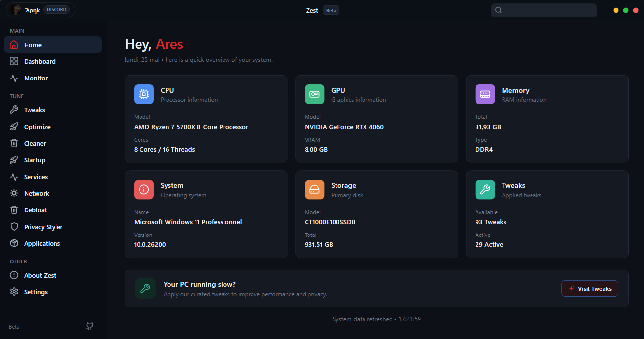The image size is (644, 339).
Task: Click the search magnifier icon
Action: tap(498, 10)
